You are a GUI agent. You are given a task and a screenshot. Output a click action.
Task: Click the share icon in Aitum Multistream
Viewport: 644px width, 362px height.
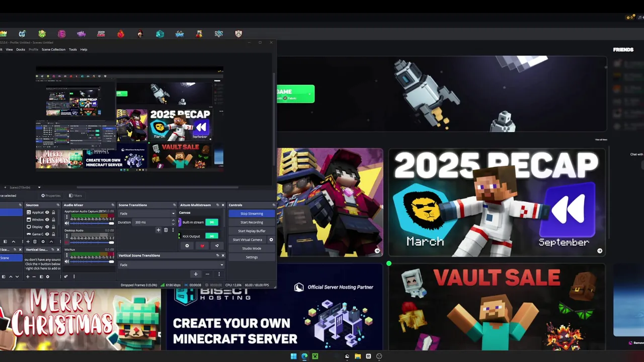pyautogui.click(x=217, y=246)
